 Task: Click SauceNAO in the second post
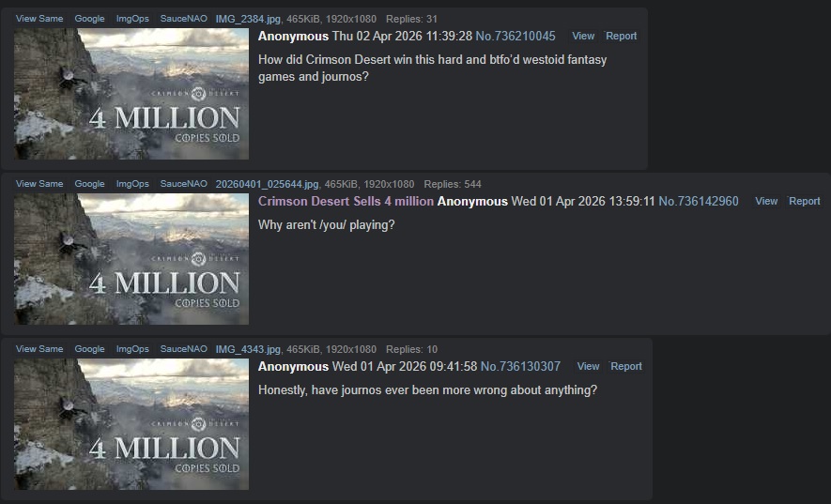point(183,184)
